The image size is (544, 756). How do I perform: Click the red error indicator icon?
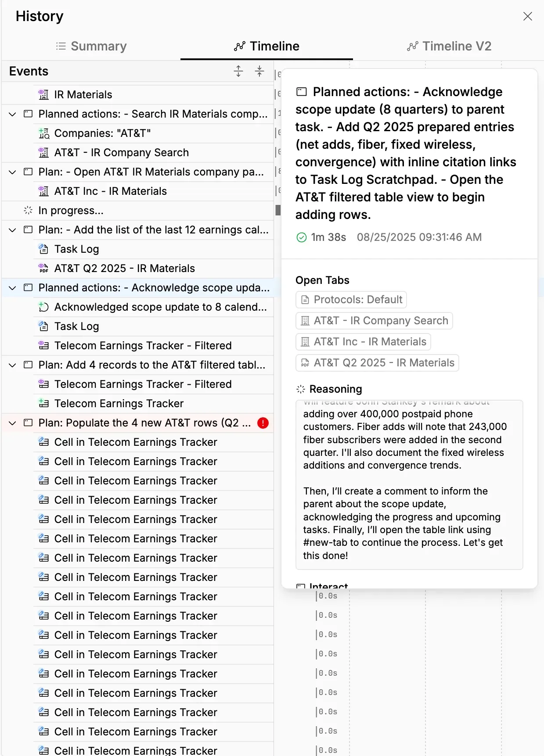click(263, 423)
